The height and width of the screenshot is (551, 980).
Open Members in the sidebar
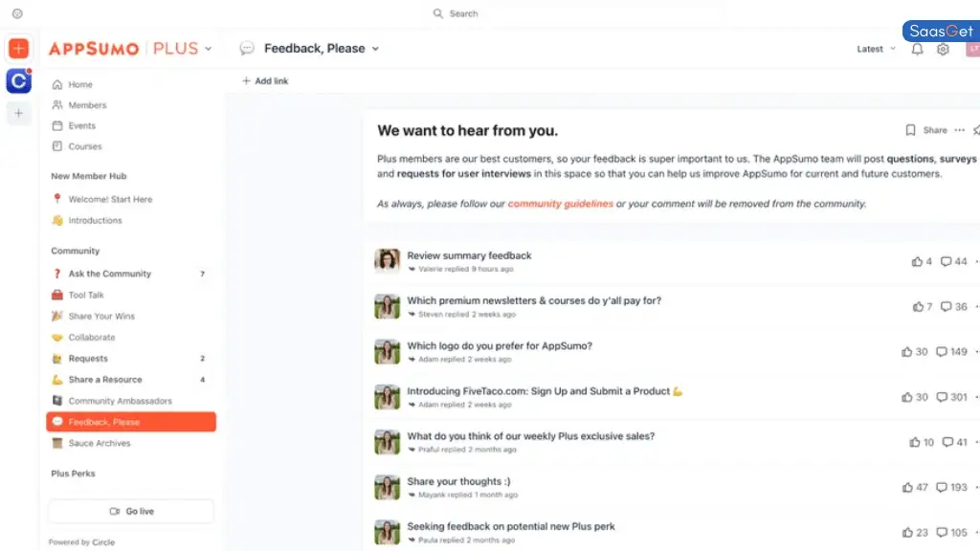(78, 105)
